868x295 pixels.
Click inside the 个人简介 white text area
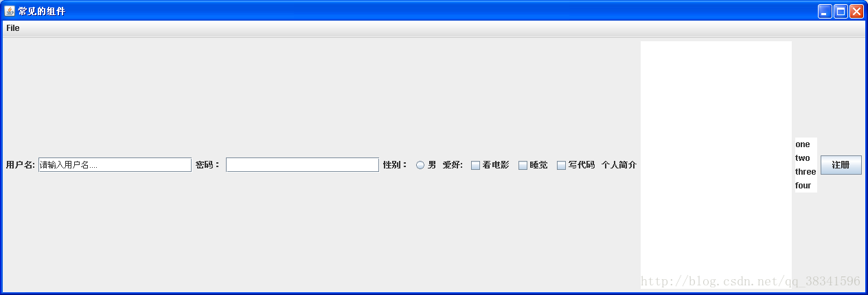click(716, 165)
